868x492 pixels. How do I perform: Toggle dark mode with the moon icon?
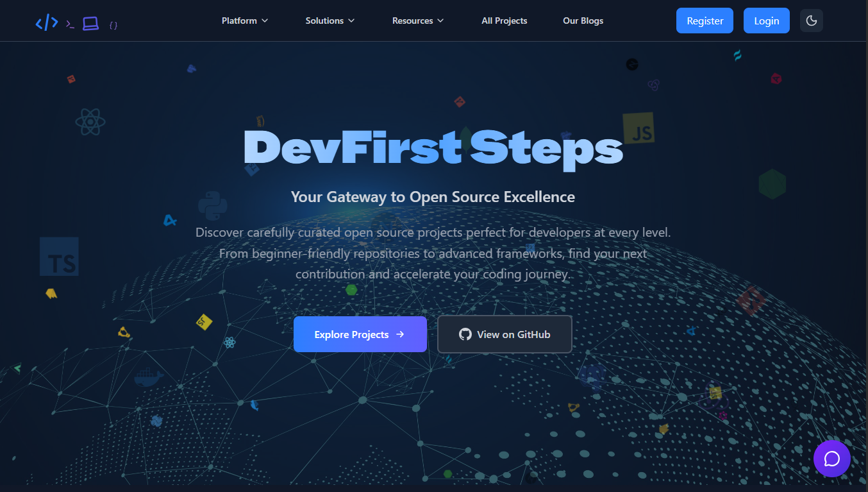[811, 20]
